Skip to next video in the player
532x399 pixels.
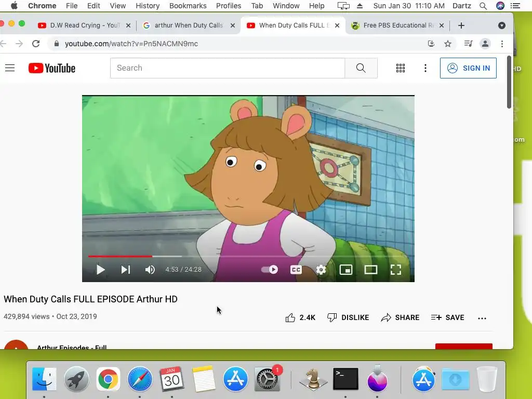pyautogui.click(x=126, y=270)
